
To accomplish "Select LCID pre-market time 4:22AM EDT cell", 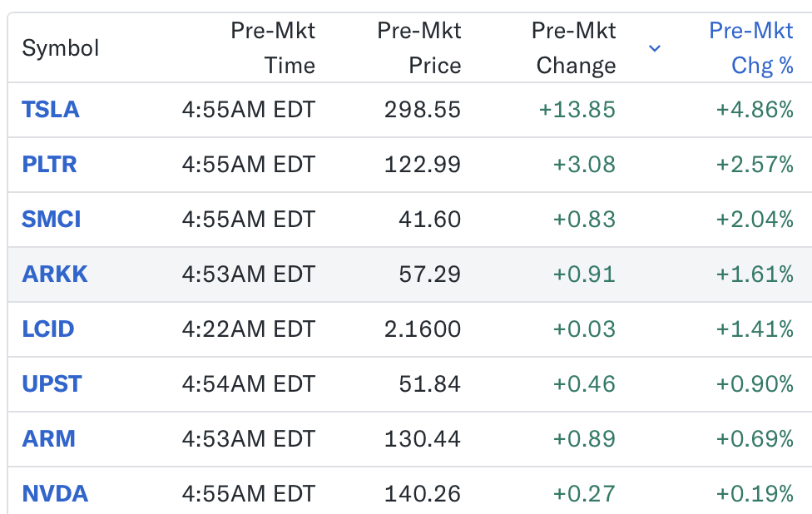I will click(249, 329).
